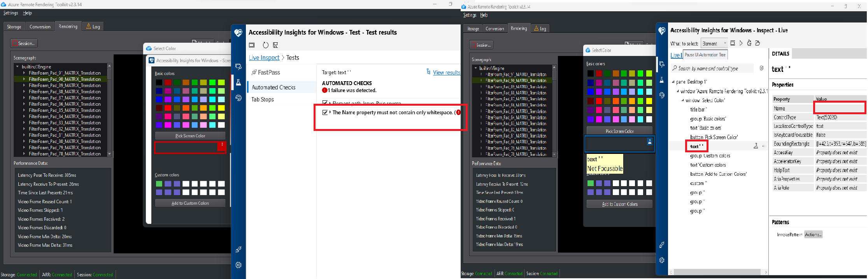Click connection icon in Test results window sidebar

point(238,249)
